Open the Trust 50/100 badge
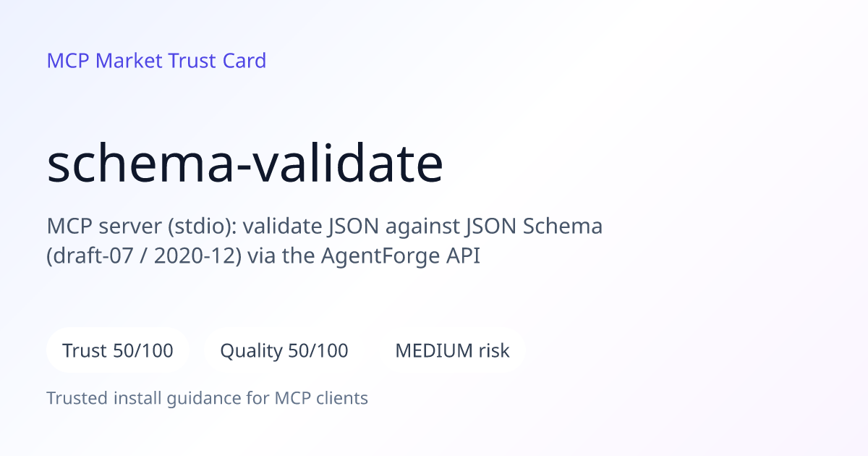 pos(118,351)
